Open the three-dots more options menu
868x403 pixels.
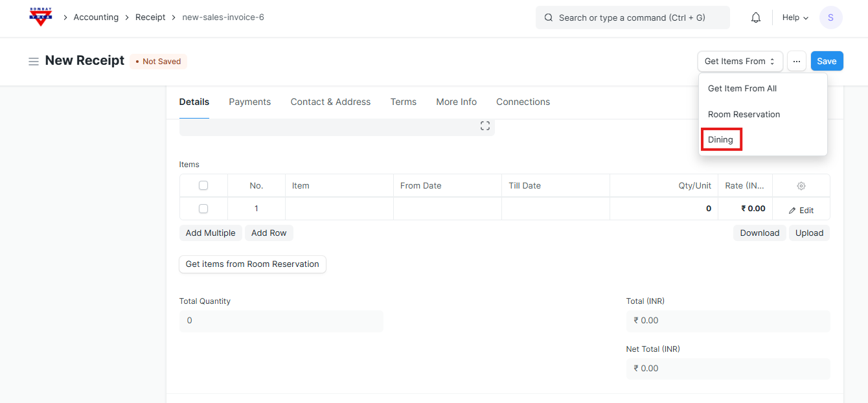click(x=796, y=61)
